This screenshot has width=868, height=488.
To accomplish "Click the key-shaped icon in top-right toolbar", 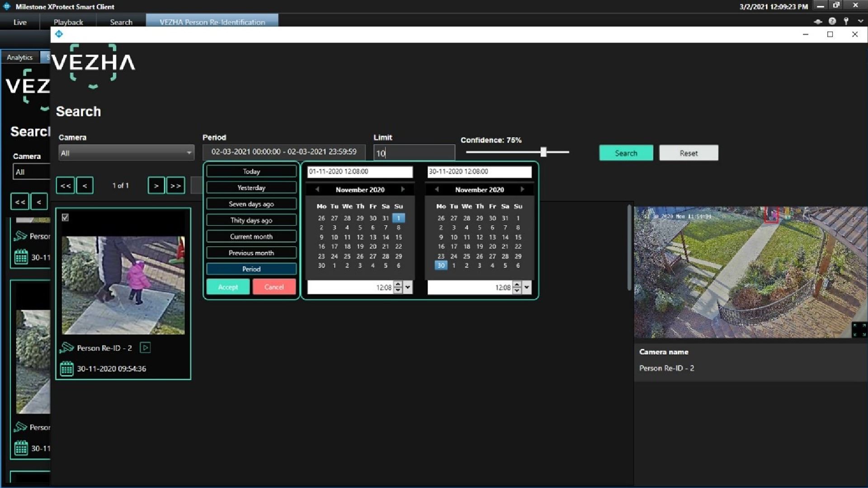I will coord(846,21).
